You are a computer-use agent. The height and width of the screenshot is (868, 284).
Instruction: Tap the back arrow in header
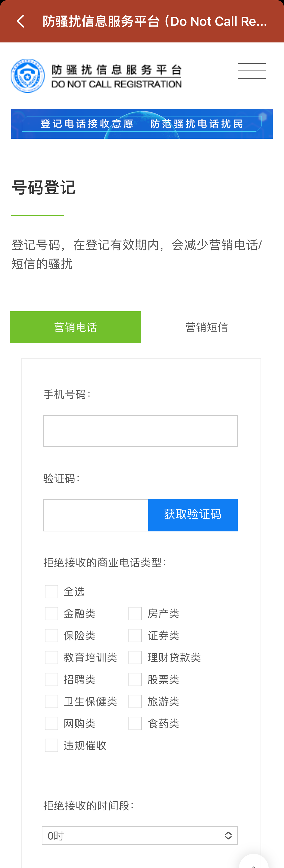pos(20,21)
